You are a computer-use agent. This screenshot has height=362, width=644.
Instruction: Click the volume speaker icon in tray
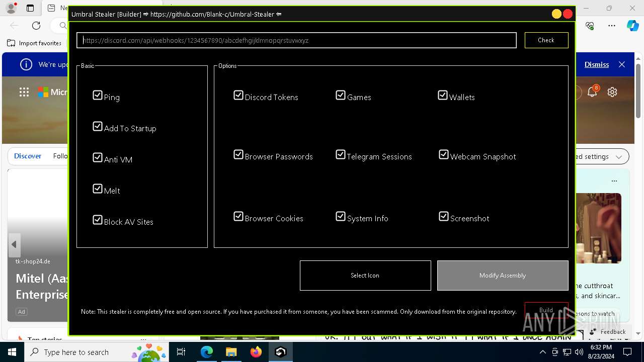tap(579, 352)
